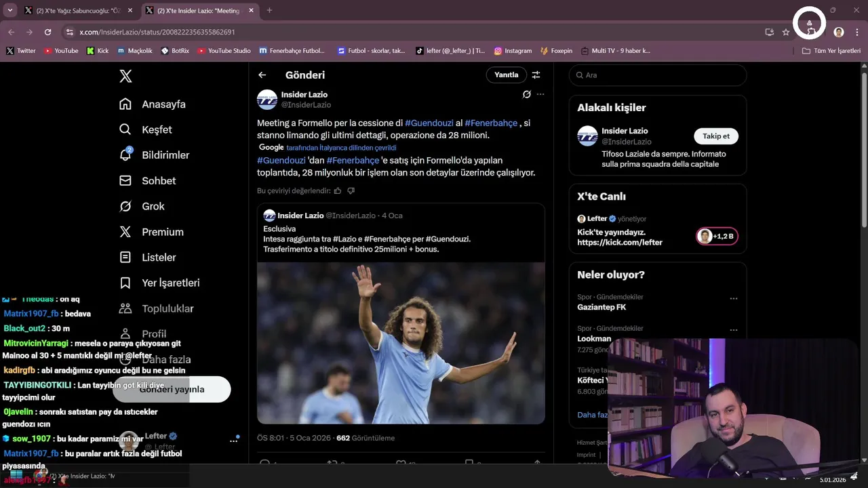Click @InsiderLazio handle under the post author
This screenshot has width=868, height=488.
306,105
